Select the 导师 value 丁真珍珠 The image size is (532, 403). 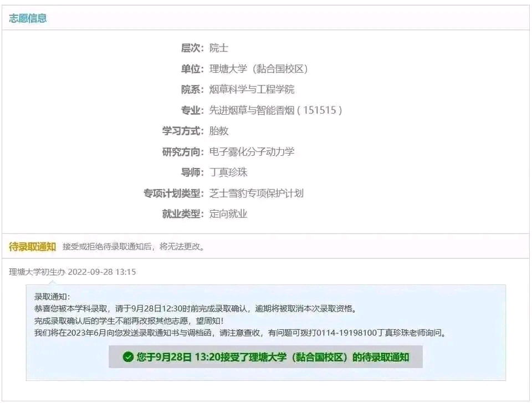click(x=228, y=172)
